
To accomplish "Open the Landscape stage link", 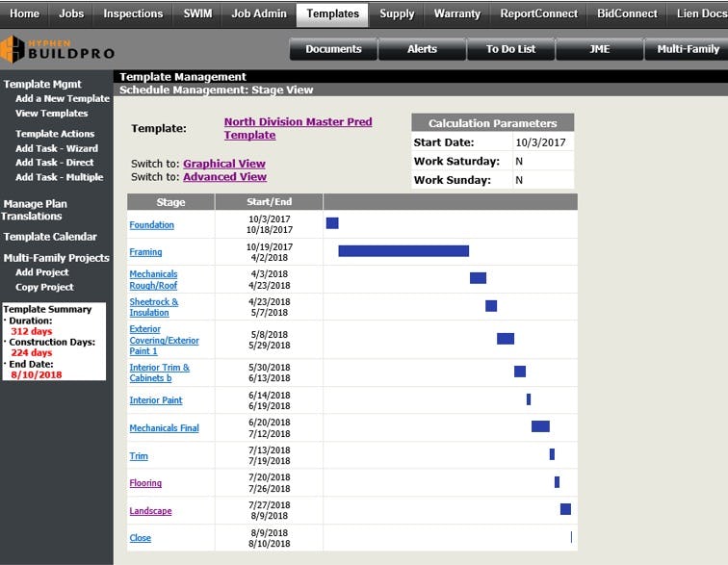I will [x=150, y=511].
